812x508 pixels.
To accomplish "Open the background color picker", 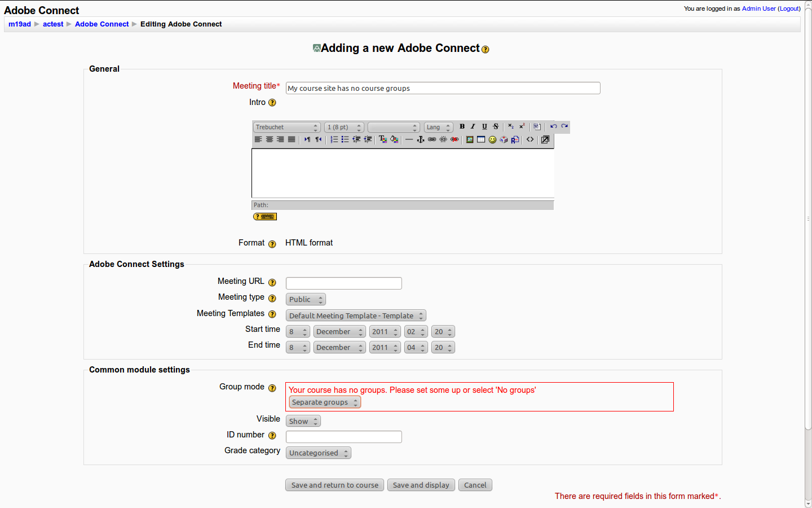I will [394, 139].
